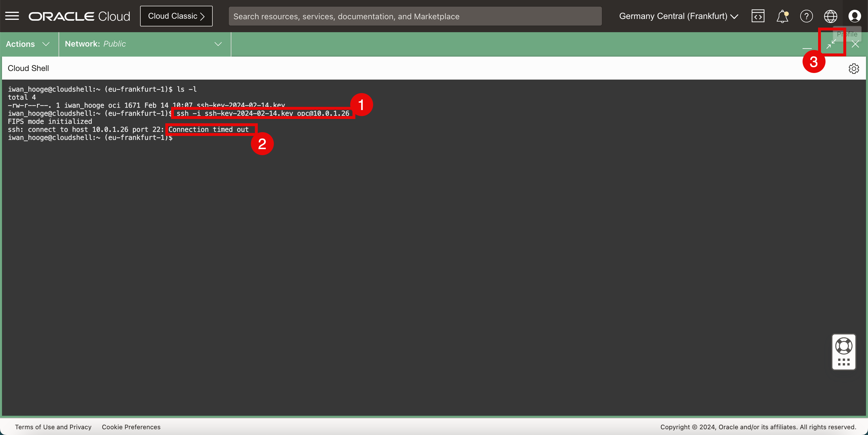Click the Oracle Cloud logo
The width and height of the screenshot is (868, 435).
click(79, 16)
